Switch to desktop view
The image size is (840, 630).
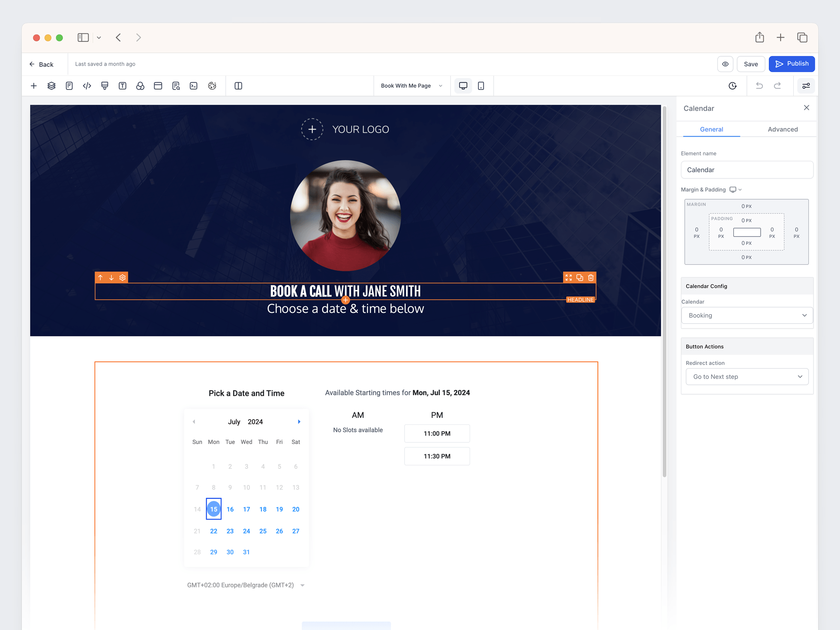point(463,86)
